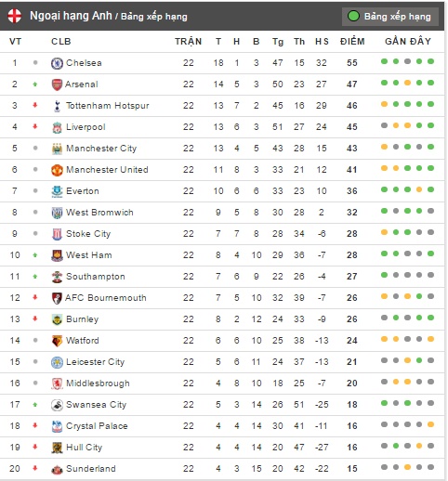
Task: Click the England flag icon in header
Action: coord(15,16)
